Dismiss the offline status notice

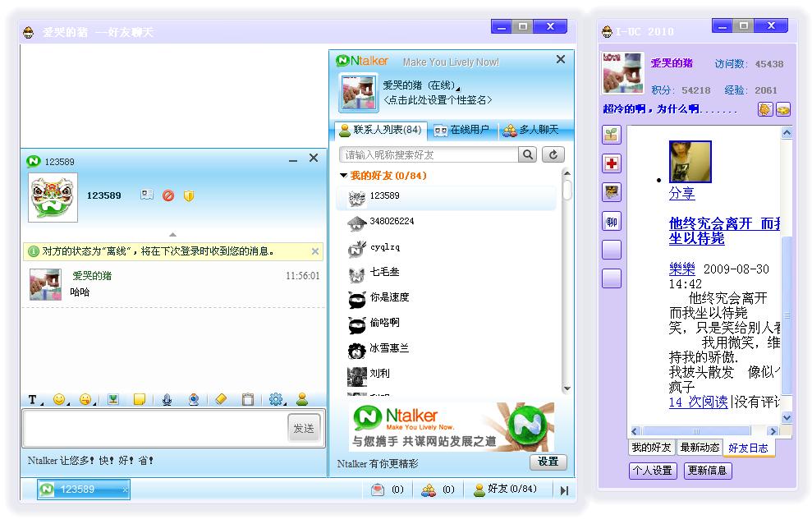pos(314,251)
